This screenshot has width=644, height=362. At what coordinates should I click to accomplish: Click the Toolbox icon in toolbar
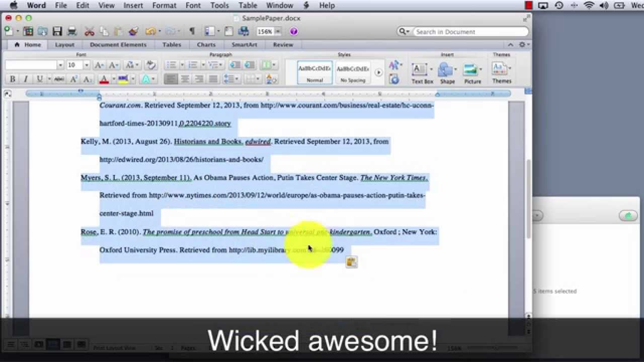[x=229, y=32]
